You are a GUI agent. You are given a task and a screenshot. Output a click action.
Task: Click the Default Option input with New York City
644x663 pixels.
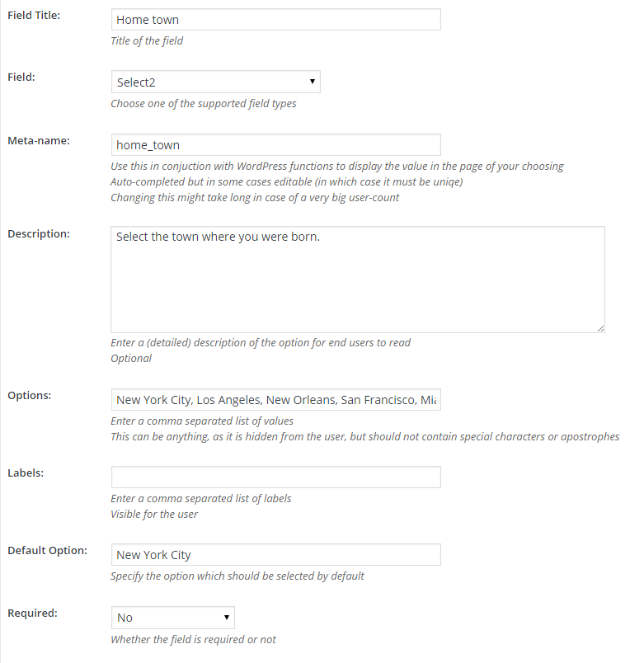tap(275, 555)
